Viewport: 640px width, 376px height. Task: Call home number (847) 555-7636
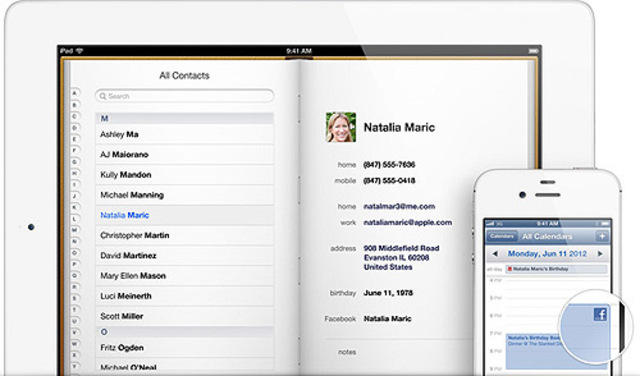pyautogui.click(x=389, y=165)
